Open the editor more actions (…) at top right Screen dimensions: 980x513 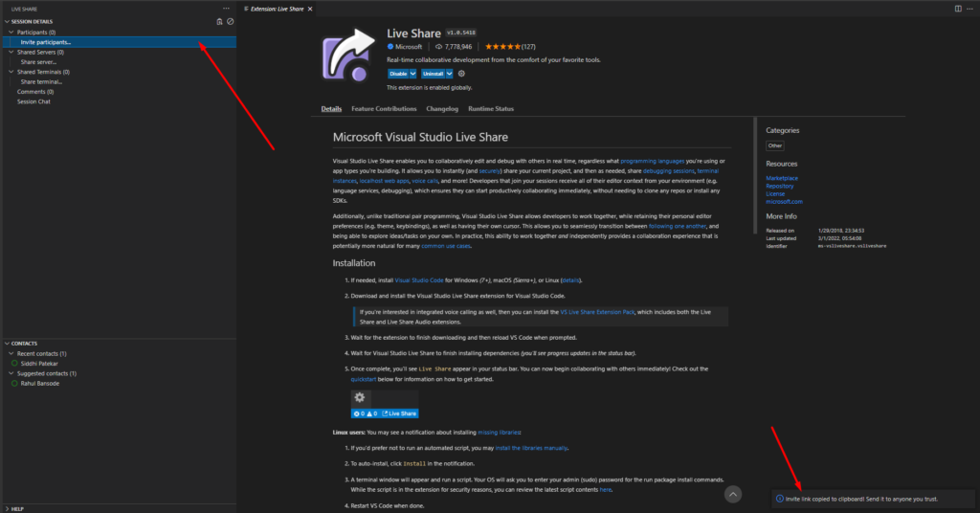[x=970, y=9]
